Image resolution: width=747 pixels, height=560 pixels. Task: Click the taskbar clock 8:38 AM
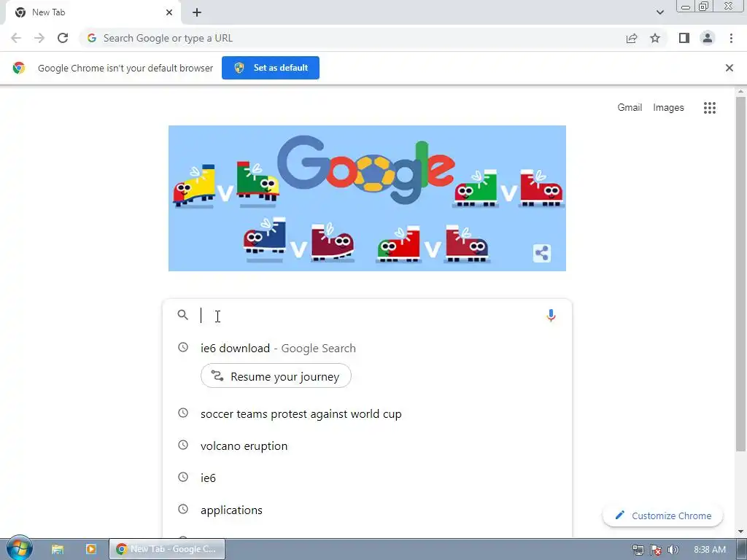click(709, 550)
